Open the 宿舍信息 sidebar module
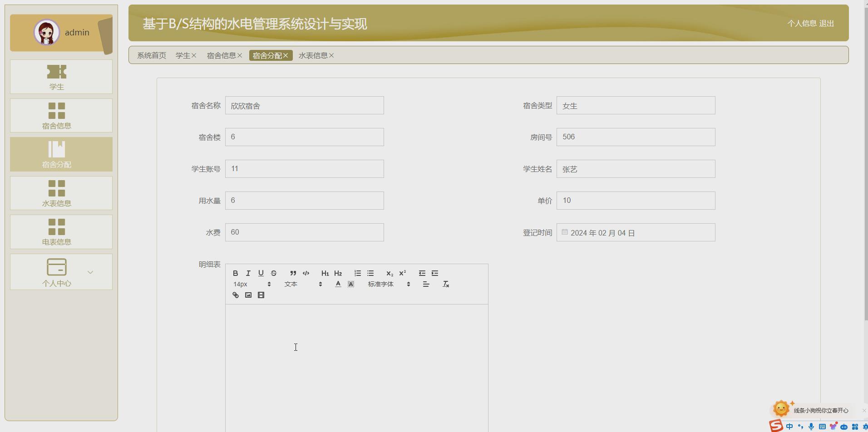 pos(61,116)
